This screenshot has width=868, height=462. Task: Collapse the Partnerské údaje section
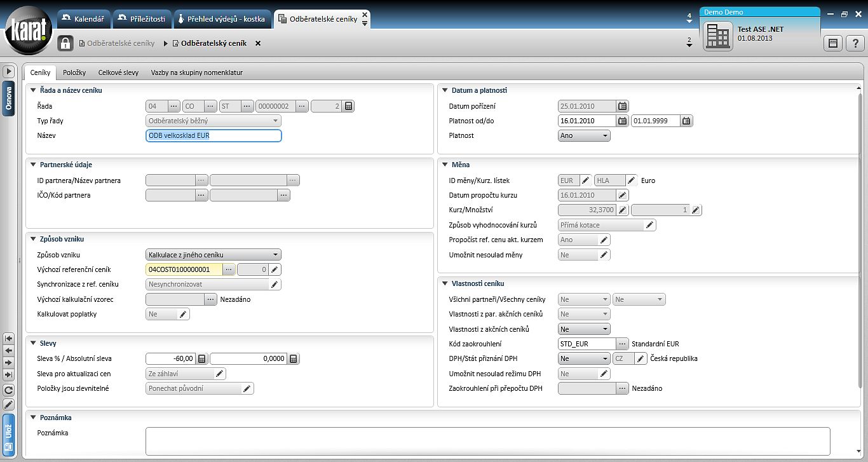[33, 165]
